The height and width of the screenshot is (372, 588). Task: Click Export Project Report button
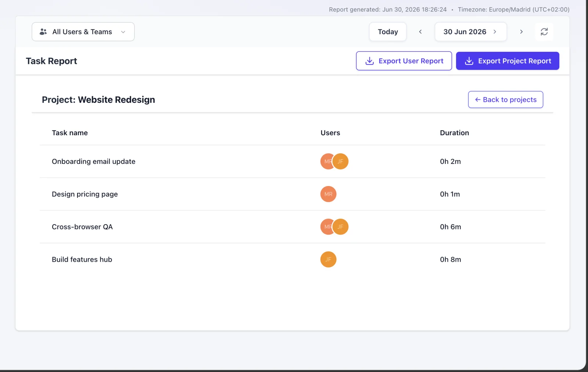[x=508, y=61]
